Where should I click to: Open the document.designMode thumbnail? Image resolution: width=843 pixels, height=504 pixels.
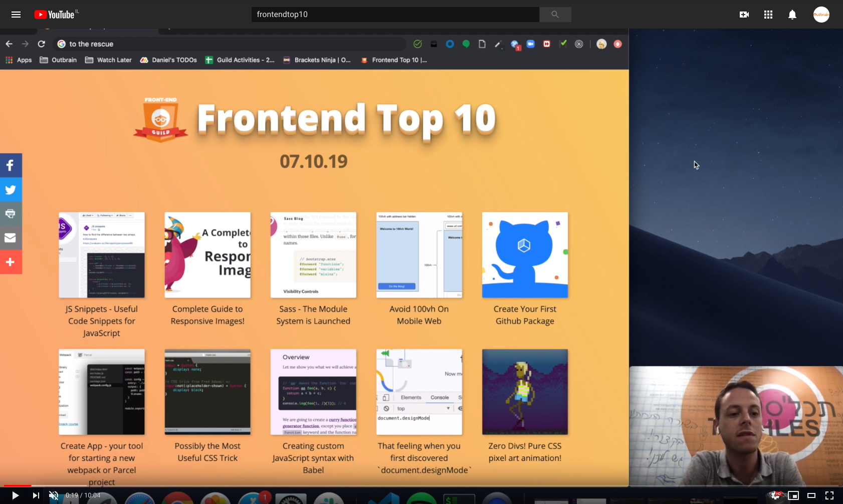click(x=419, y=392)
